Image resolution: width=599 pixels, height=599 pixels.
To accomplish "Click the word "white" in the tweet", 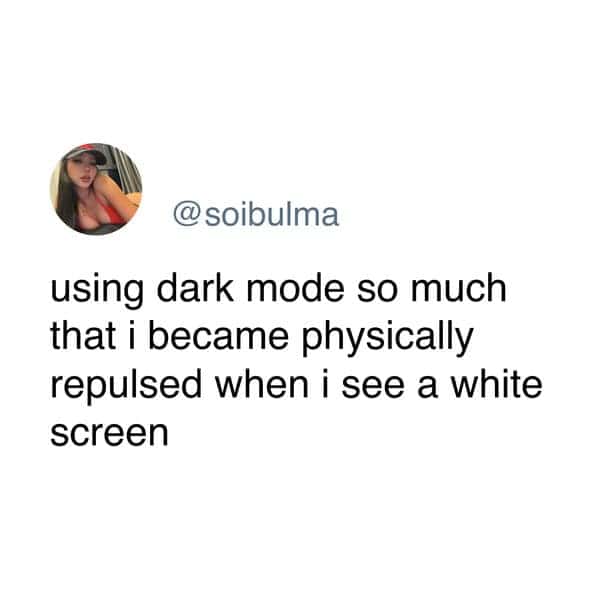I will coord(497,384).
